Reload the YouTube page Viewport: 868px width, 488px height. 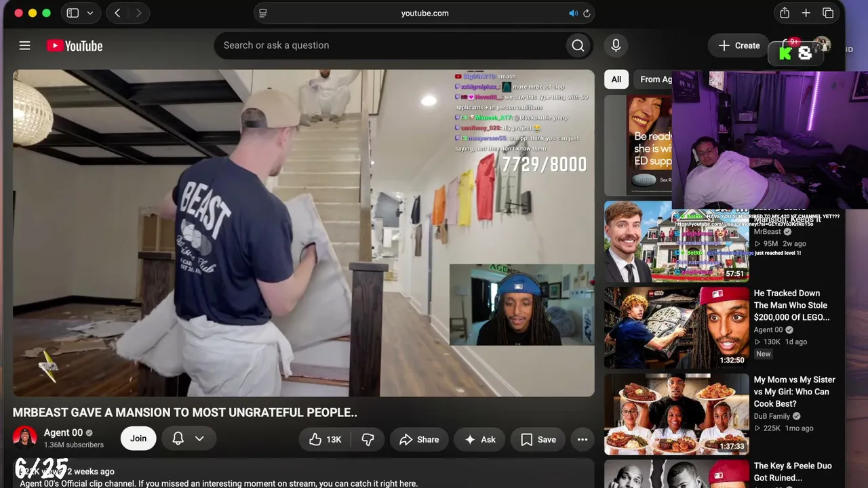587,13
